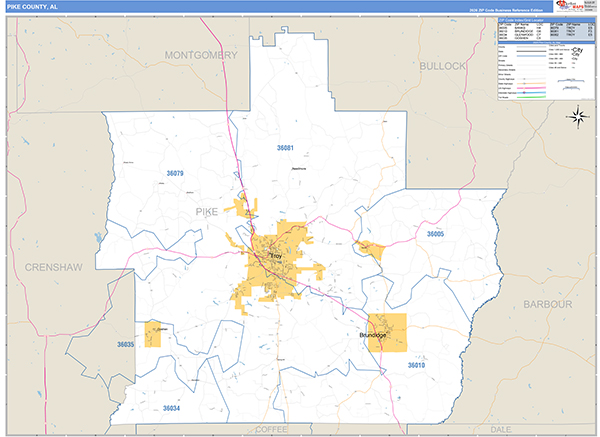Viewport: 600px width, 437px height.
Task: Click the ZIP code label 36035
Action: tap(126, 344)
